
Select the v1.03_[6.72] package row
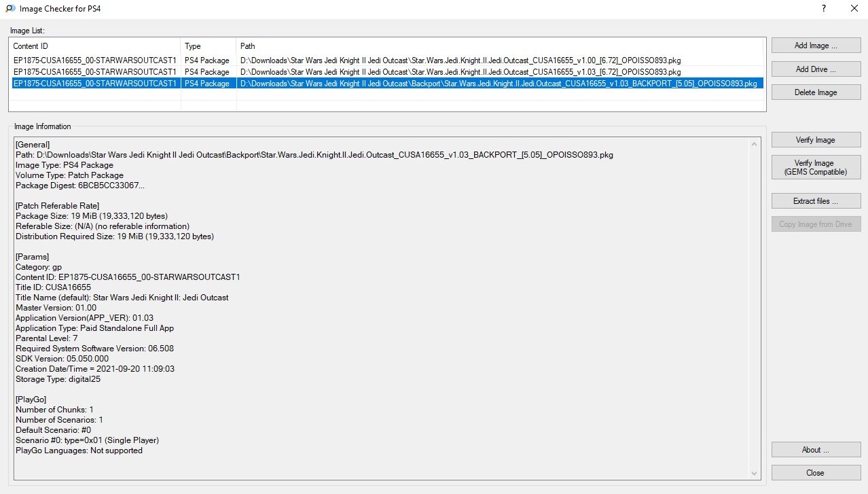click(386, 72)
